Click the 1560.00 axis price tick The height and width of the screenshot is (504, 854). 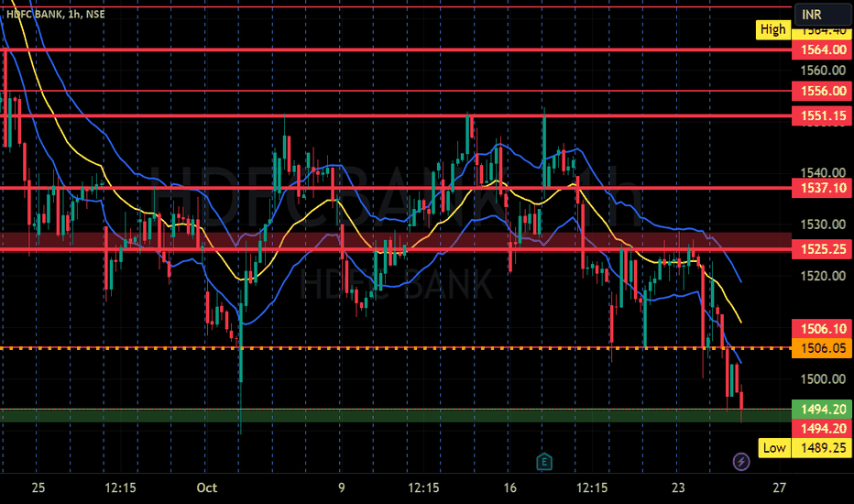pos(823,71)
